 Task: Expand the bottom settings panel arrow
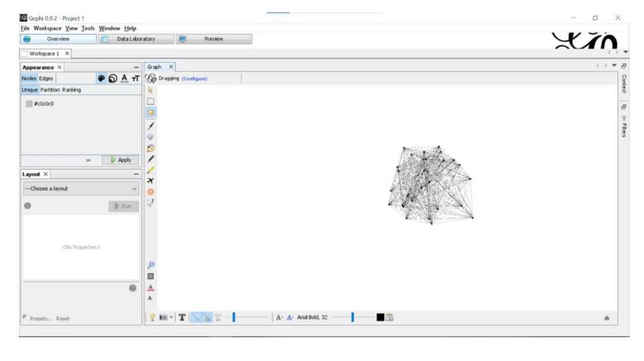click(x=607, y=318)
